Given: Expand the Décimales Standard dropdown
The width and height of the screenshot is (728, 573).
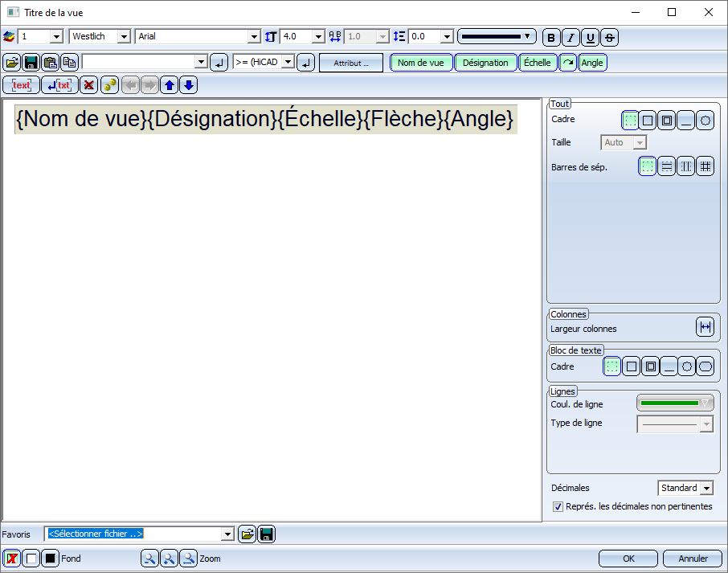Looking at the screenshot, I should point(706,488).
